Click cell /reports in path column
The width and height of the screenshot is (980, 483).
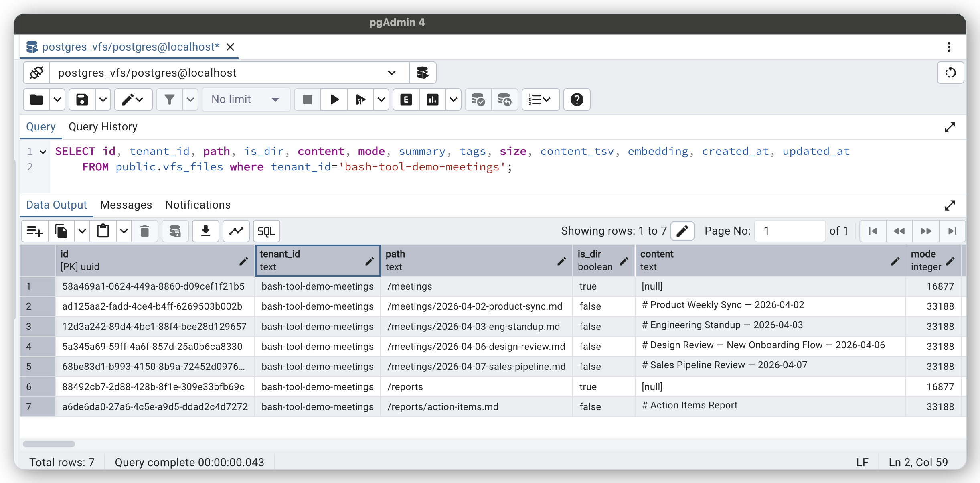pyautogui.click(x=476, y=386)
